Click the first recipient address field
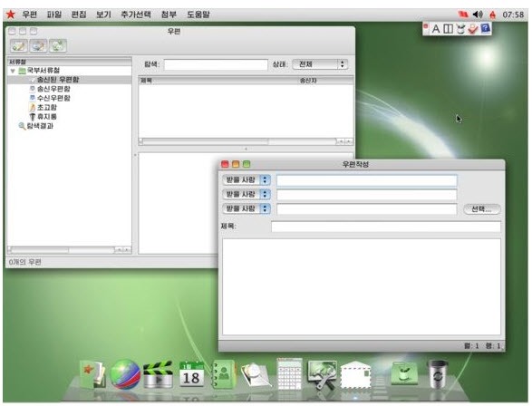Viewport: 532px width, 406px height. coord(367,180)
